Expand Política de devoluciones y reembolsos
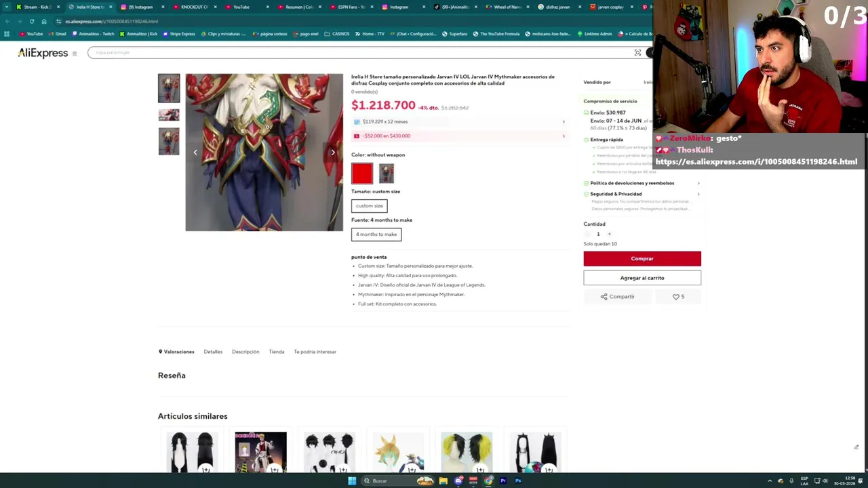This screenshot has height=488, width=868. 642,183
